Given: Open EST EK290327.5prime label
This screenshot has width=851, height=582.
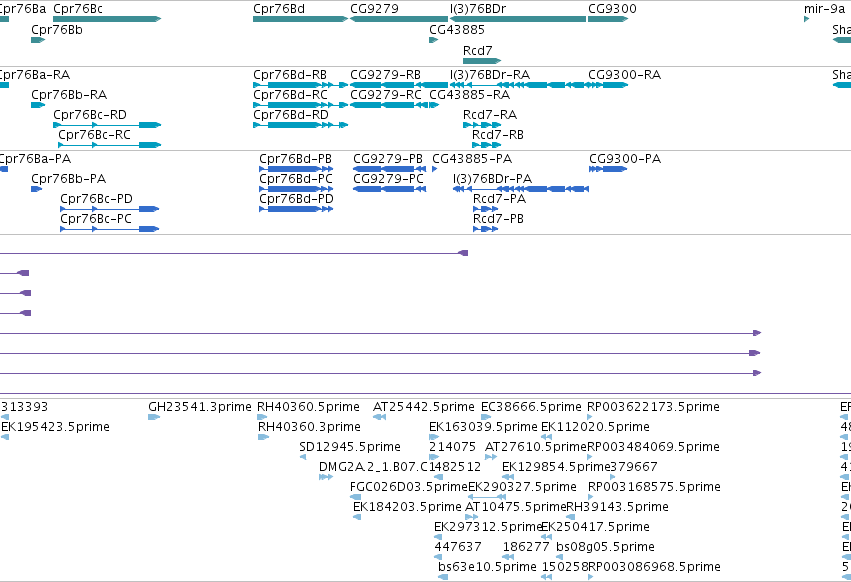Looking at the screenshot, I should 522,488.
